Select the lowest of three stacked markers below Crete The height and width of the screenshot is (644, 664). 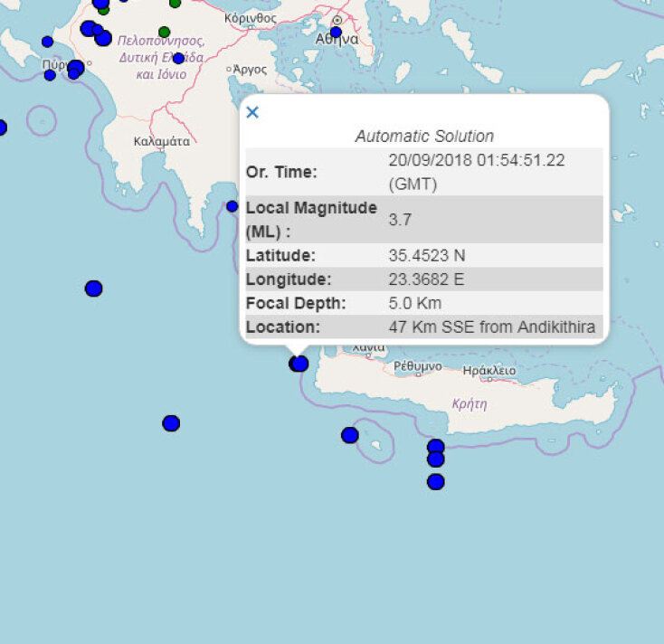coord(435,481)
